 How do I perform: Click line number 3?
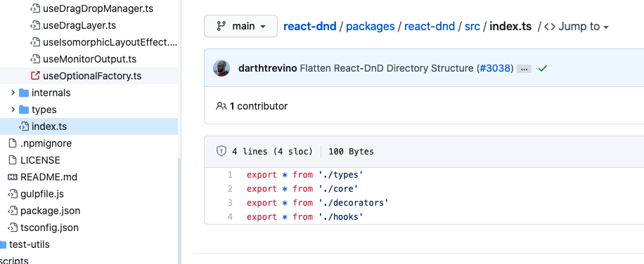[230, 202]
